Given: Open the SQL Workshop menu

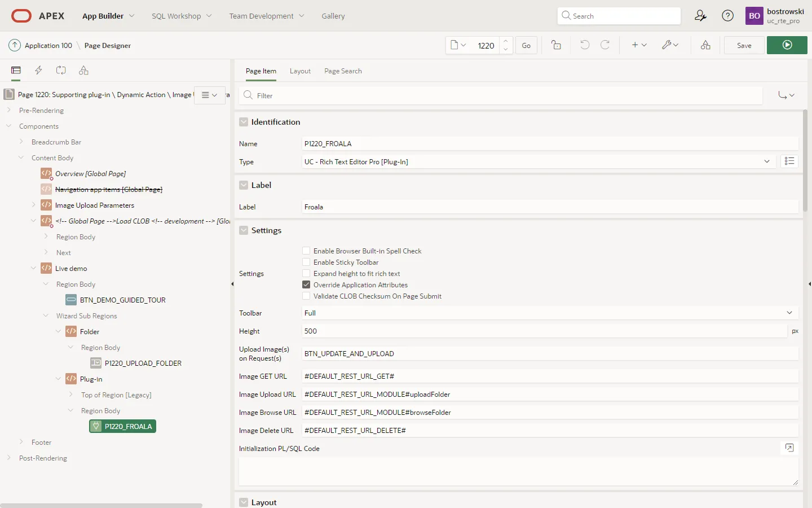Looking at the screenshot, I should coord(181,16).
